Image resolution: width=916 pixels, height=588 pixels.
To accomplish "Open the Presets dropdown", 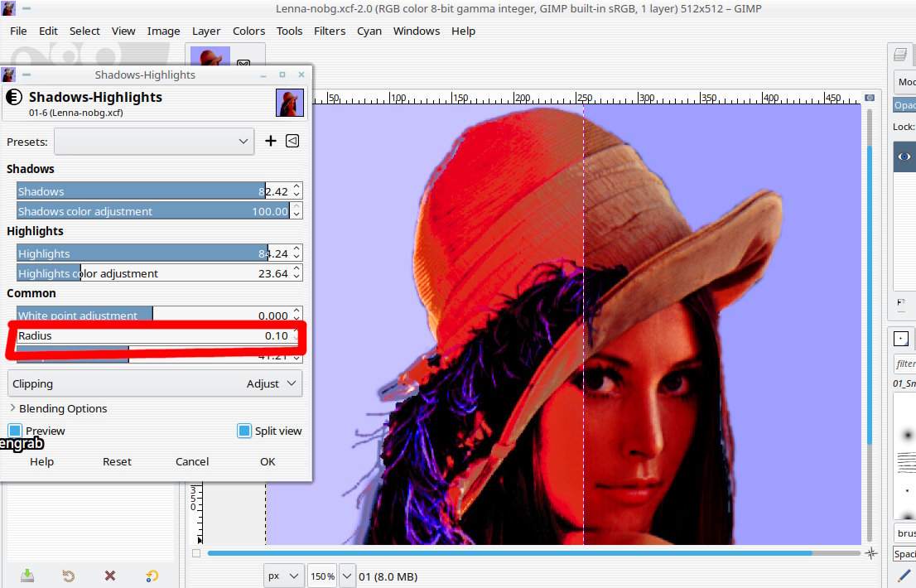I will 154,142.
